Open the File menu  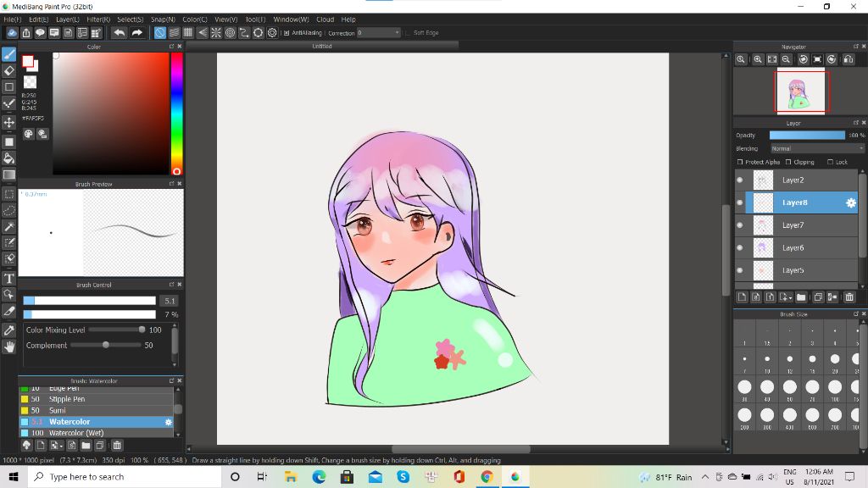point(12,19)
